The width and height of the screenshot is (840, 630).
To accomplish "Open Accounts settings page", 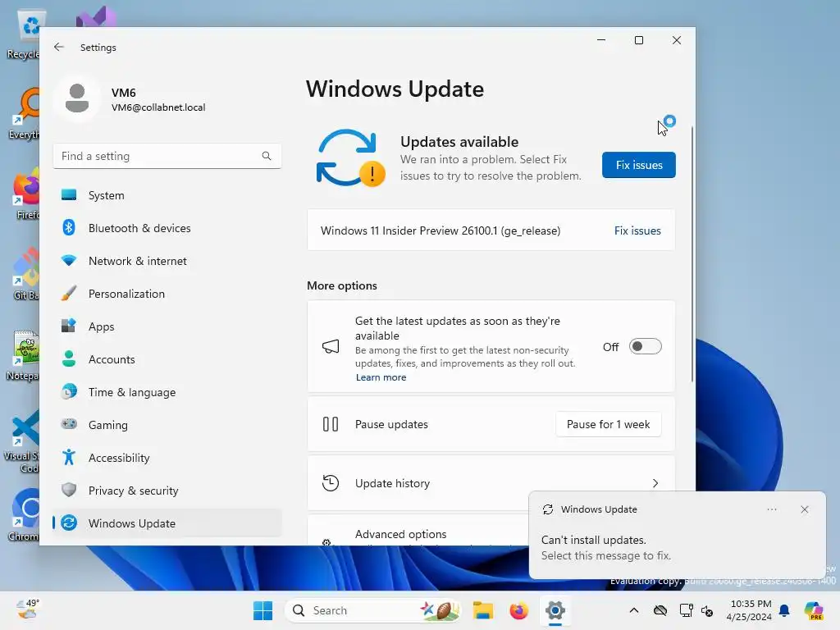I will tap(167, 359).
